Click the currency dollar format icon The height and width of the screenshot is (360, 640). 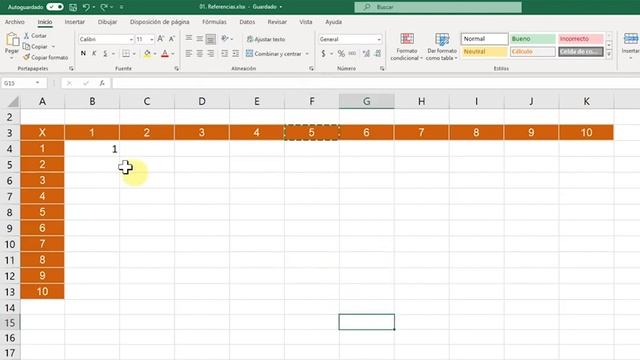323,53
